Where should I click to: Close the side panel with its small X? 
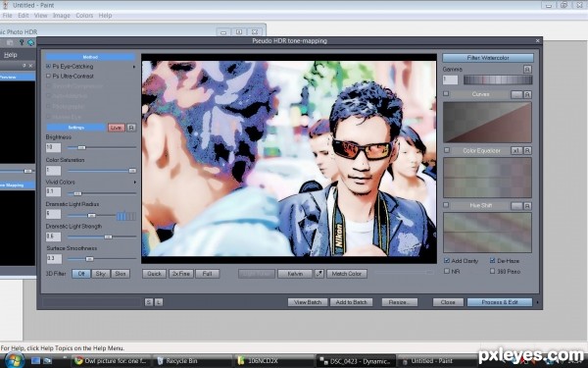coord(30,66)
